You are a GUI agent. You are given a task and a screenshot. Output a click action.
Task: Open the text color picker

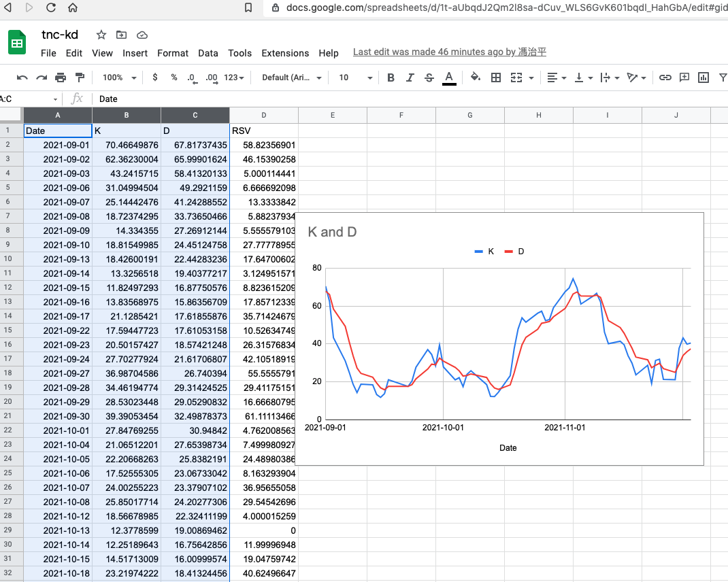tap(448, 78)
